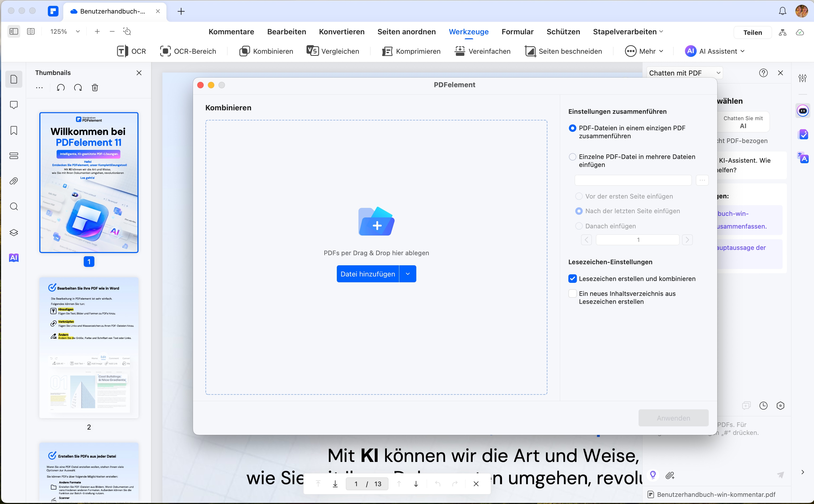Open notifications bell
The width and height of the screenshot is (814, 504).
pos(783,11)
